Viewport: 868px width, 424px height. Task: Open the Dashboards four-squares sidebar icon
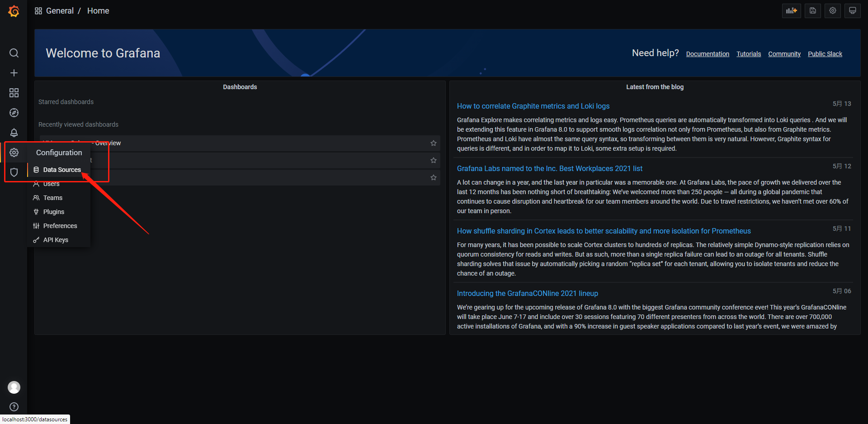(x=14, y=93)
